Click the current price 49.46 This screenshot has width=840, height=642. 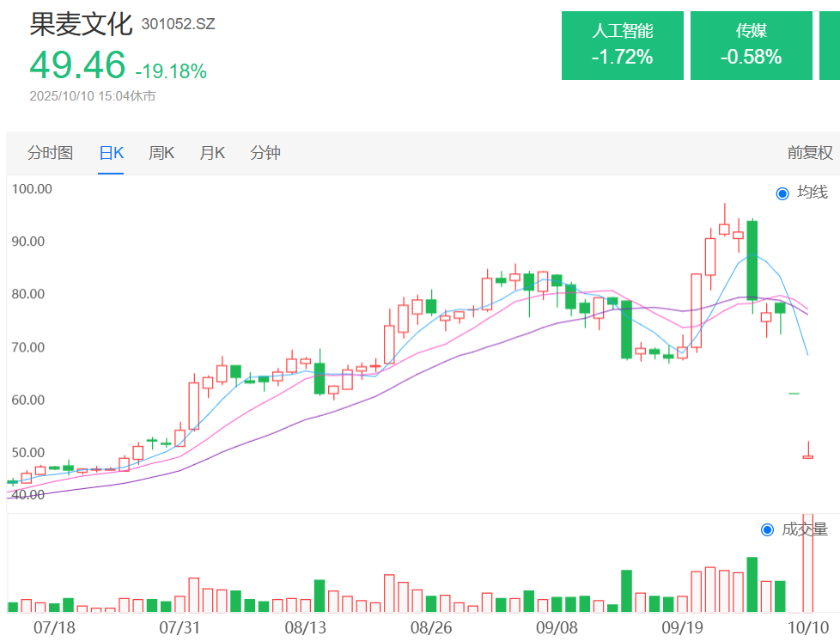[x=77, y=65]
